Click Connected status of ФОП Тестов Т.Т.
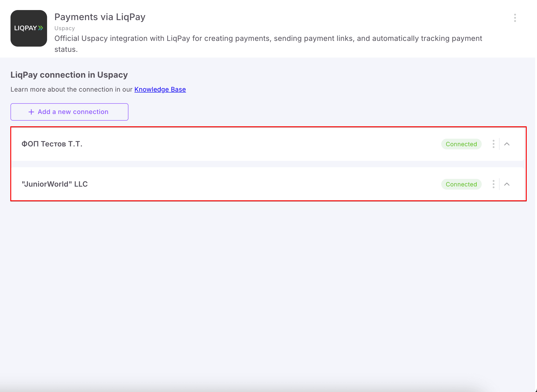The height and width of the screenshot is (392, 537). [x=461, y=144]
